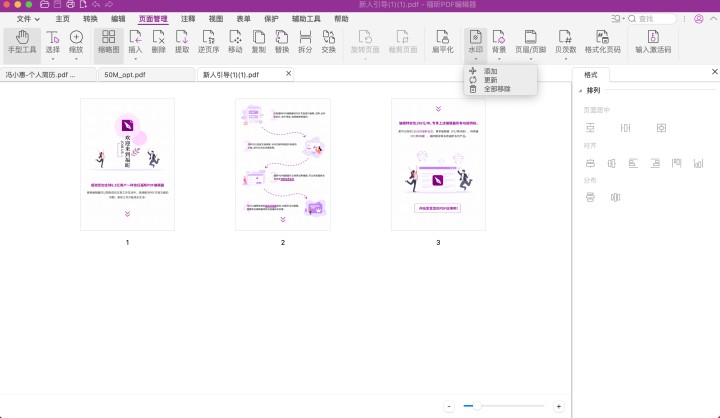Viewport: 720px width, 418px height.
Task: Choose 添加 from the watermark menu
Action: 490,71
